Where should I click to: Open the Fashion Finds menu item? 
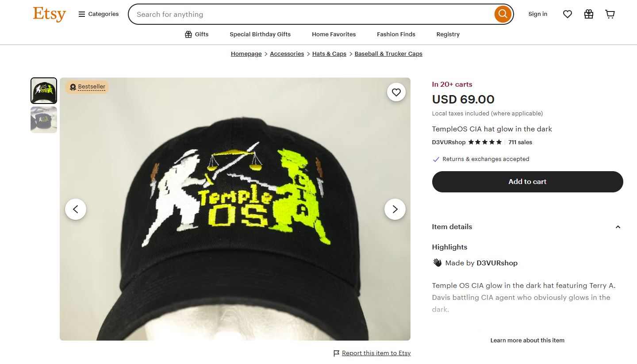tap(396, 34)
